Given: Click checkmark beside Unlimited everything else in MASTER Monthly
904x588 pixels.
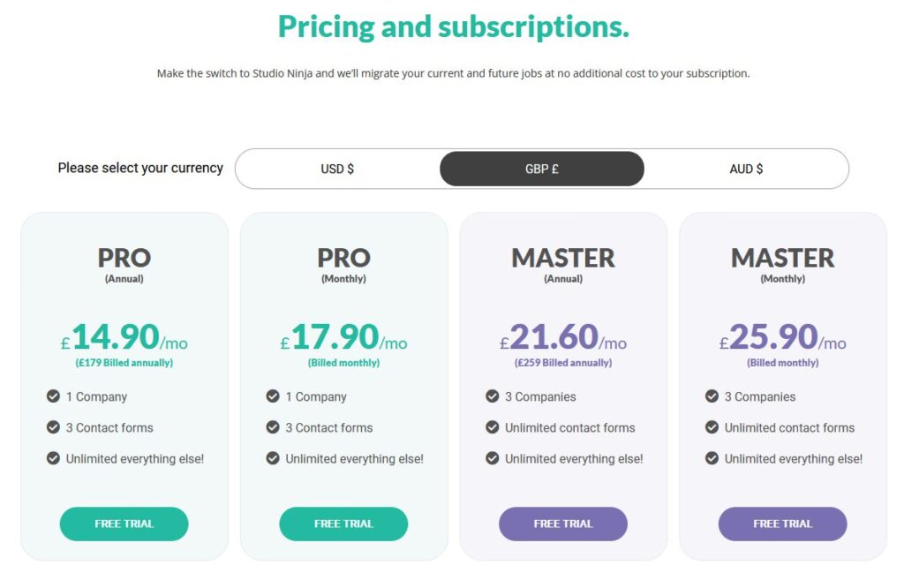Looking at the screenshot, I should coord(712,458).
